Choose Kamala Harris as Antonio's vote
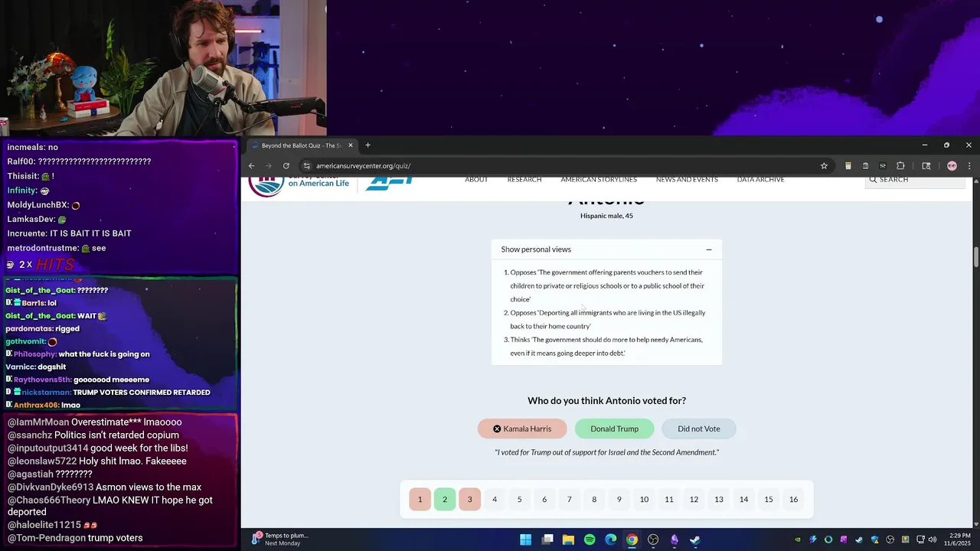980x551 pixels. 522,429
